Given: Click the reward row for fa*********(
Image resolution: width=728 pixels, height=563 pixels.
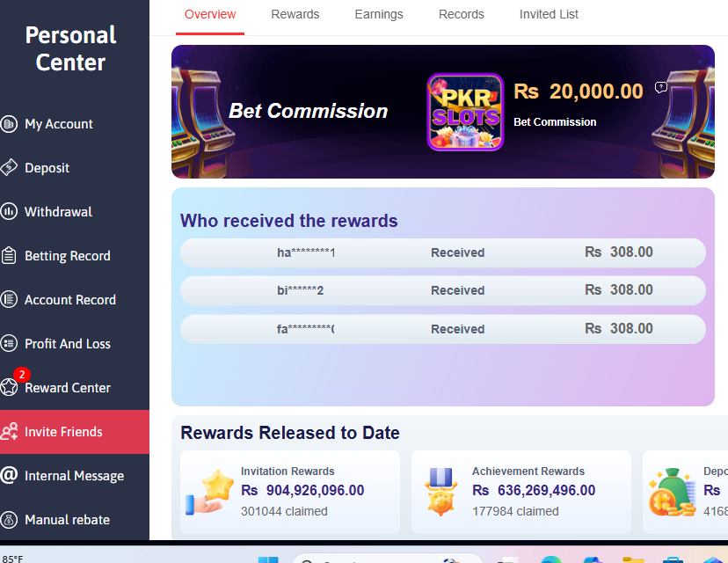Looking at the screenshot, I should [x=443, y=329].
